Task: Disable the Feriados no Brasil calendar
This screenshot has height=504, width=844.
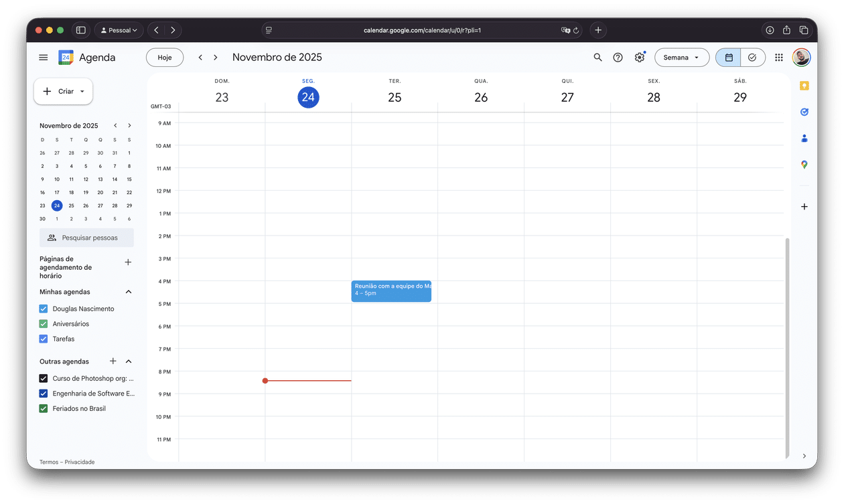Action: 43,408
